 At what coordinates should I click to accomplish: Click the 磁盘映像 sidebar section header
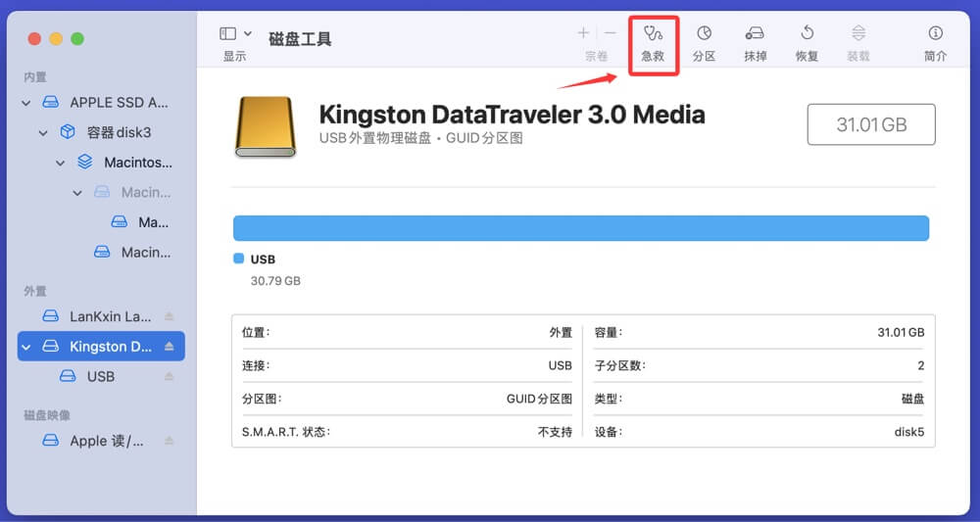pos(47,415)
